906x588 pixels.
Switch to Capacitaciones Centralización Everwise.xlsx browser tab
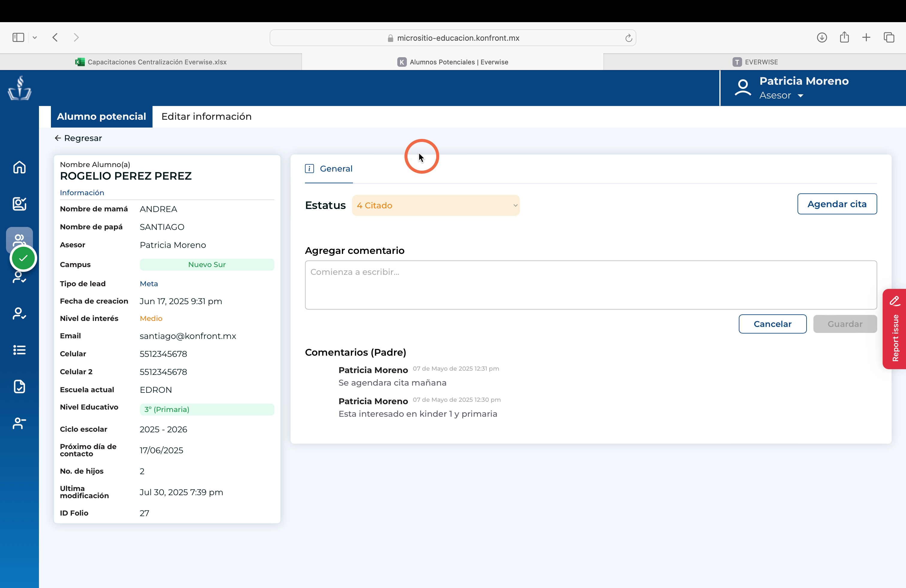151,62
